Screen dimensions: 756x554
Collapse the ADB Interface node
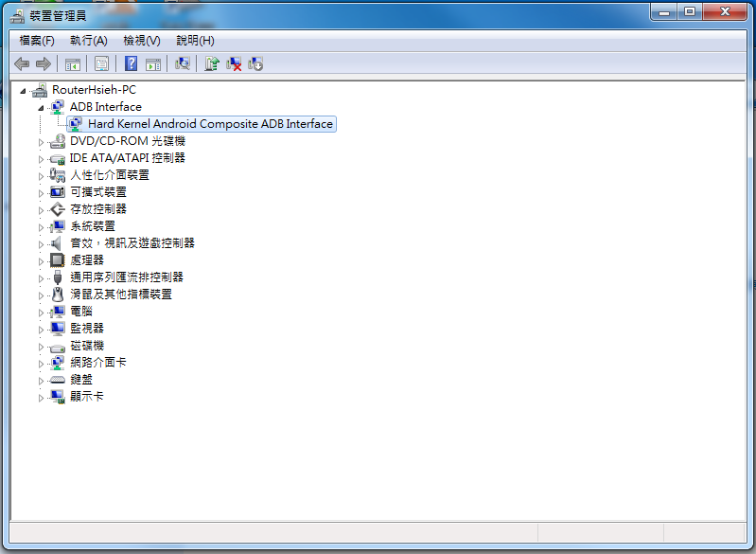pyautogui.click(x=41, y=108)
